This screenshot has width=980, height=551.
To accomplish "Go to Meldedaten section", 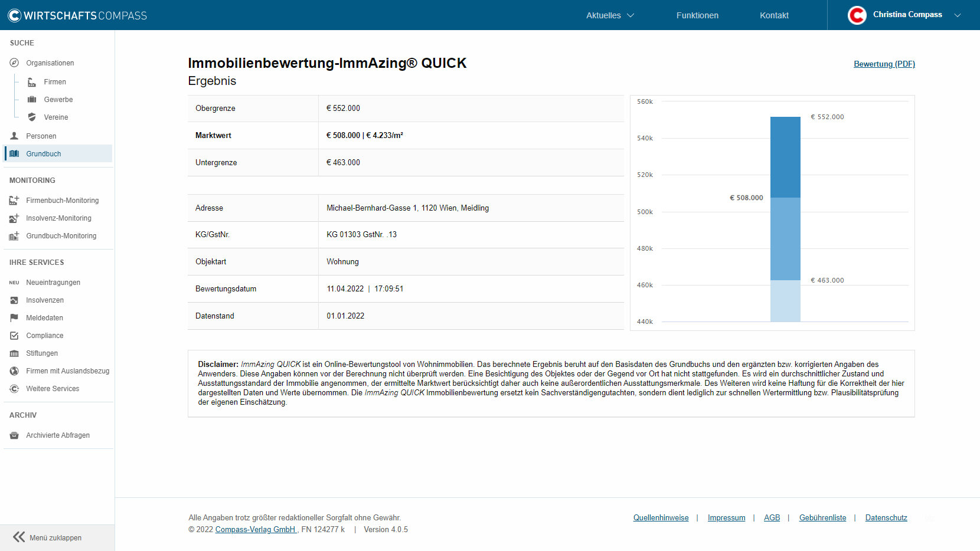I will [44, 318].
